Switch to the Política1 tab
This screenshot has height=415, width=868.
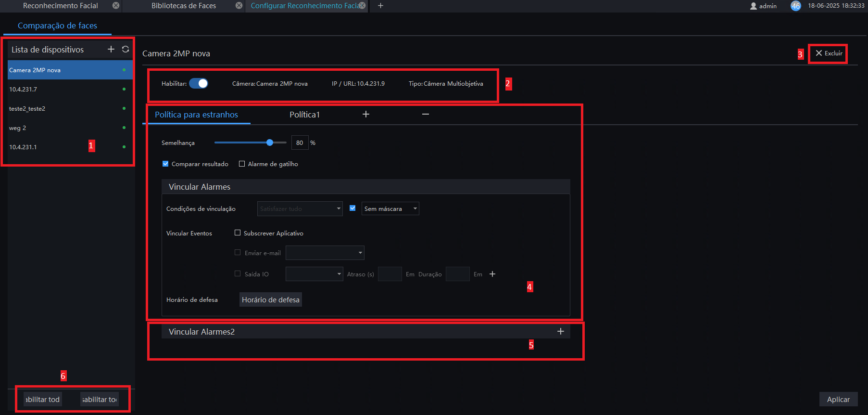click(x=304, y=115)
